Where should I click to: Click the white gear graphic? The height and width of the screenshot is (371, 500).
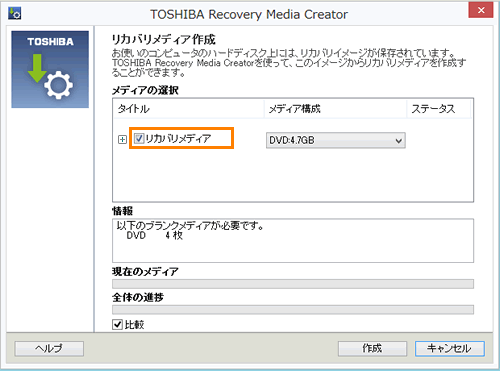pyautogui.click(x=58, y=85)
